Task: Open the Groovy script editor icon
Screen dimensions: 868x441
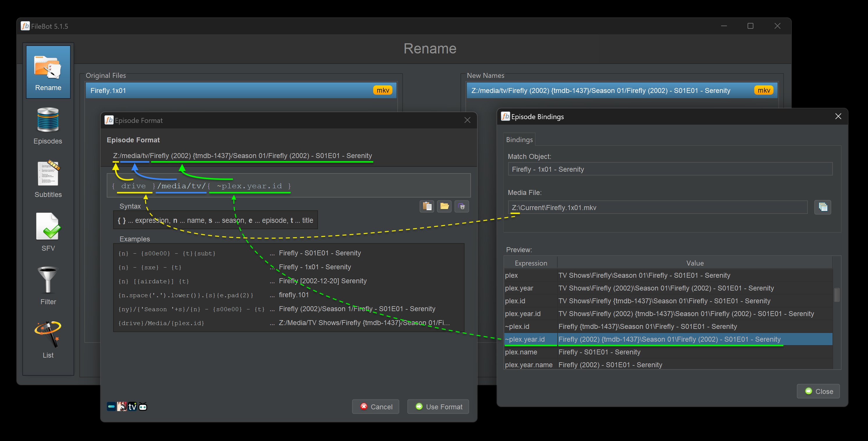Action: click(462, 206)
